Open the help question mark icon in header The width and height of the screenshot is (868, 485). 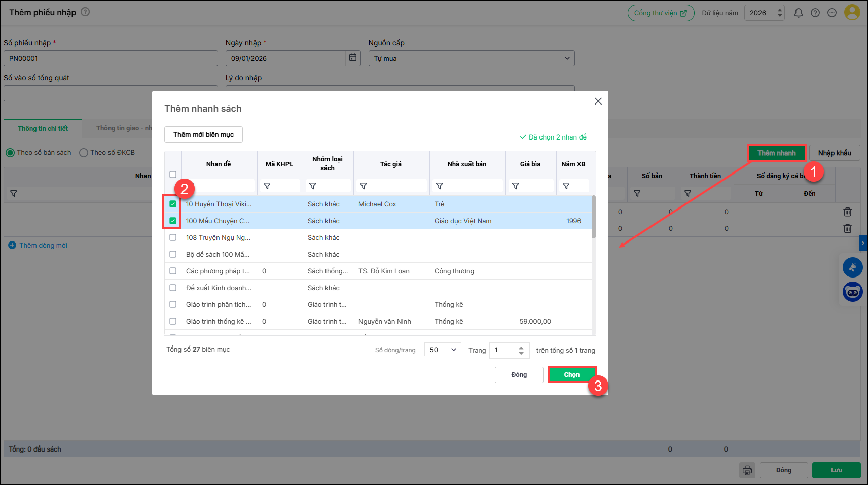click(815, 13)
